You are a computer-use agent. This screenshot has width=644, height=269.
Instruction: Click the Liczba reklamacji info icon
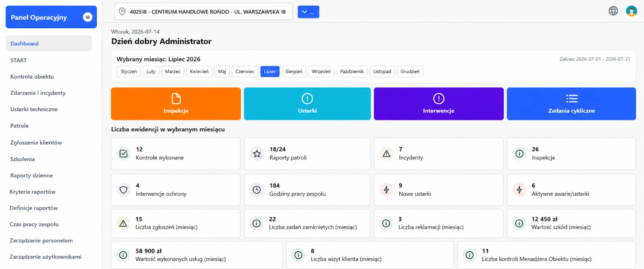(x=386, y=223)
